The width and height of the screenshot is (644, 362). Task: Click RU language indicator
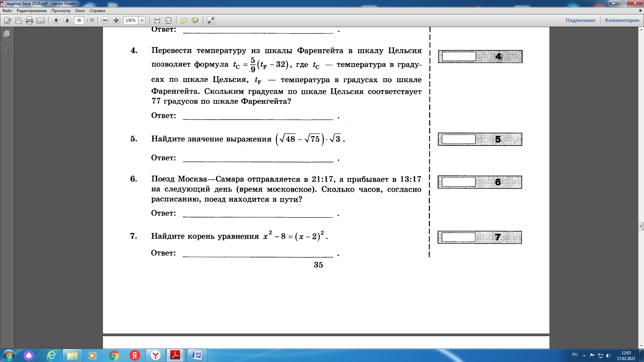click(x=575, y=355)
